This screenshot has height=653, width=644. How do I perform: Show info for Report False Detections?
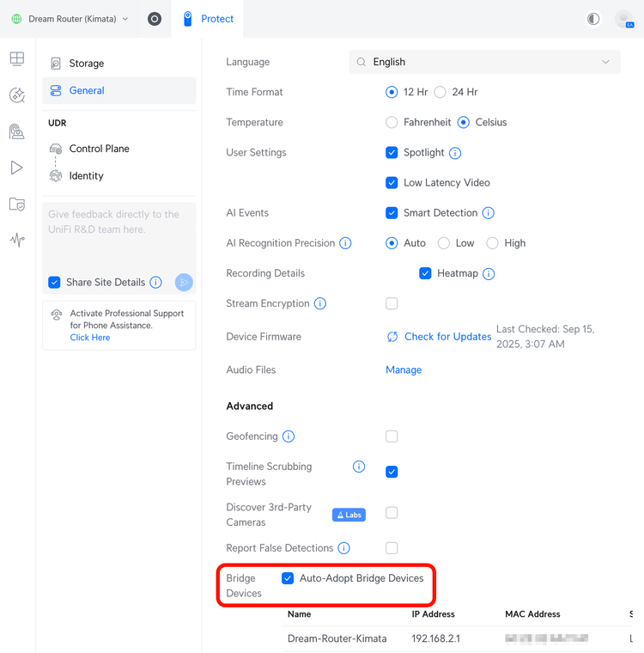[343, 548]
